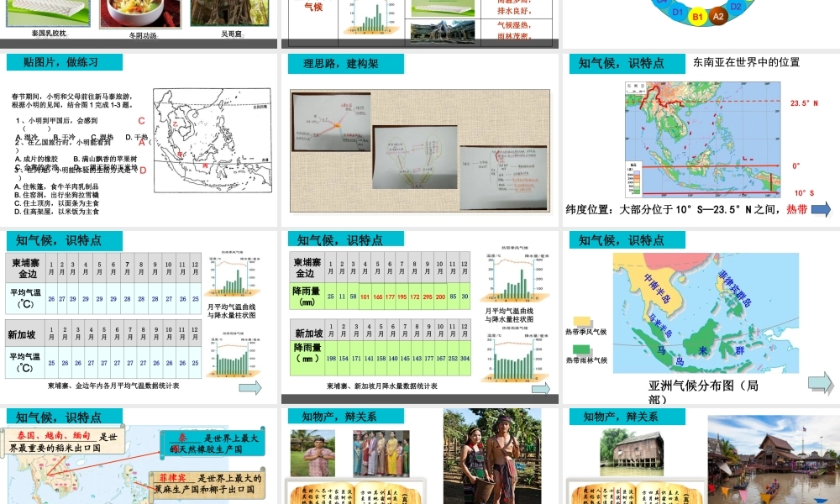Click the Southeast Asia outline map in exercise slide

(213, 140)
